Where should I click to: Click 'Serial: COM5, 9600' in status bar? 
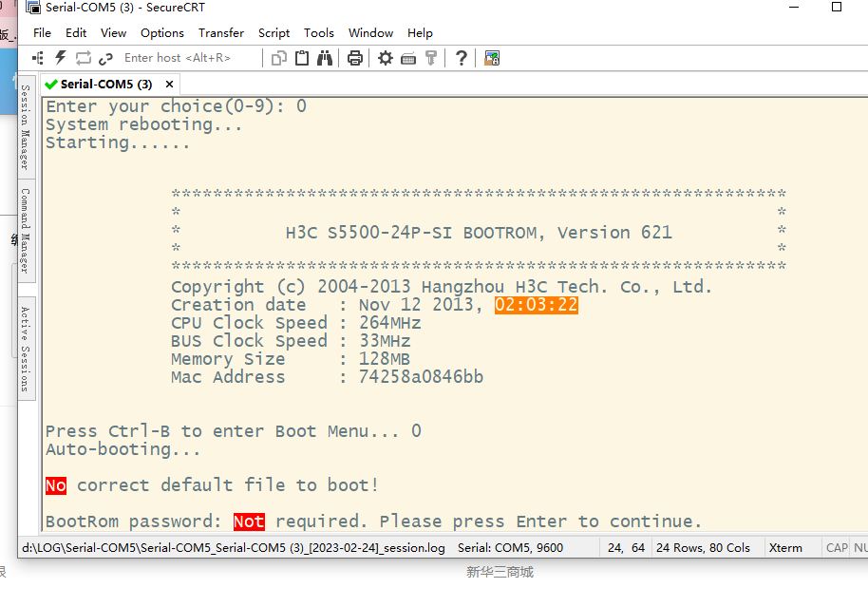[510, 548]
